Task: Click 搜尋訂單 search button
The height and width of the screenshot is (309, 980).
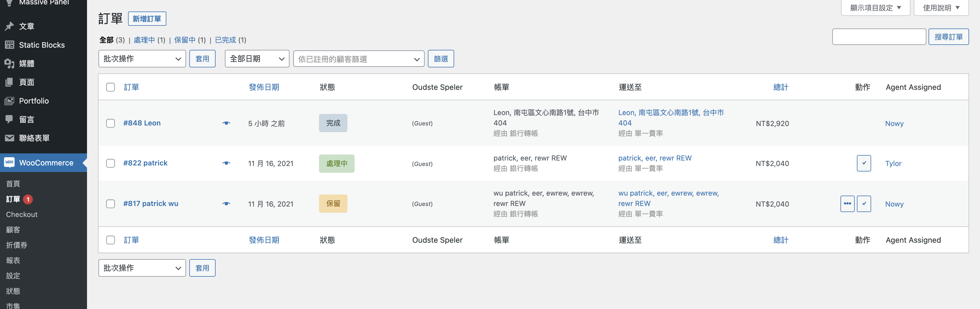Action: coord(949,37)
